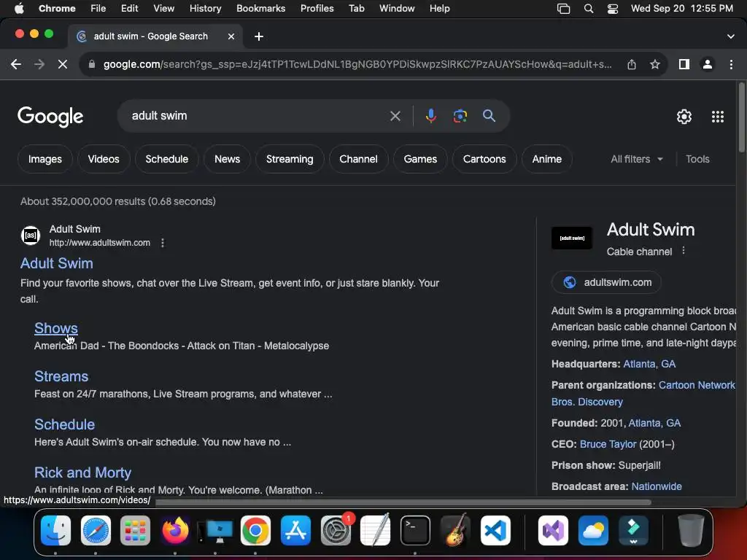Viewport: 747px width, 560px height.
Task: Select the News filter chip
Action: click(228, 159)
